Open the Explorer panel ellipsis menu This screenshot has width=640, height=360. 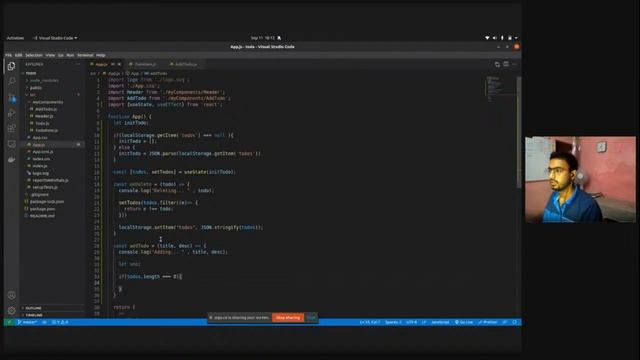click(78, 64)
